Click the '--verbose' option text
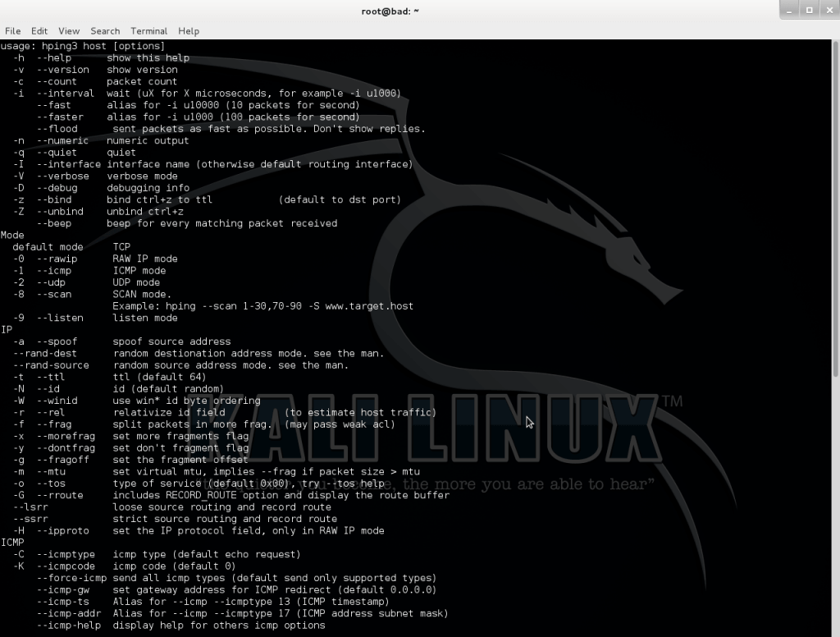The height and width of the screenshot is (637, 840). pos(62,176)
